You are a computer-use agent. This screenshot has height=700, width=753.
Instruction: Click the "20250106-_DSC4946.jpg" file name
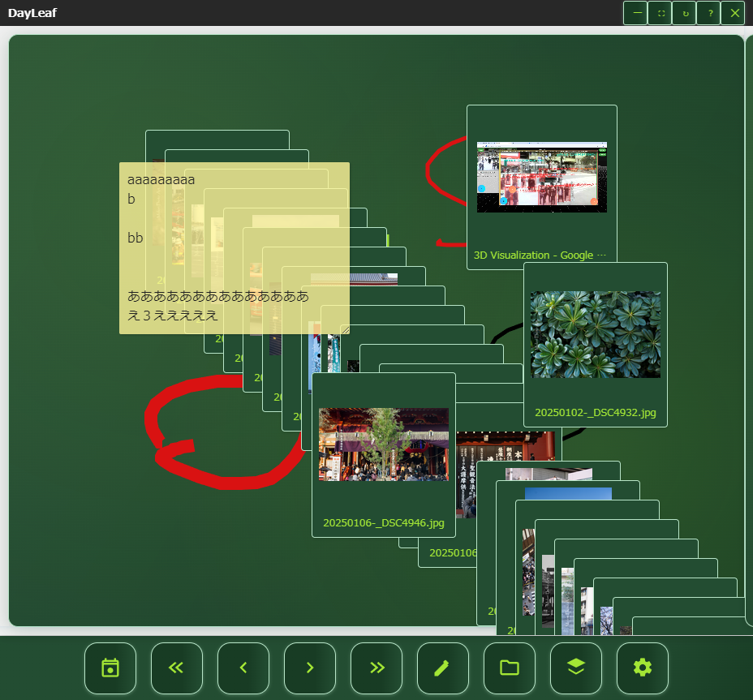click(x=384, y=523)
